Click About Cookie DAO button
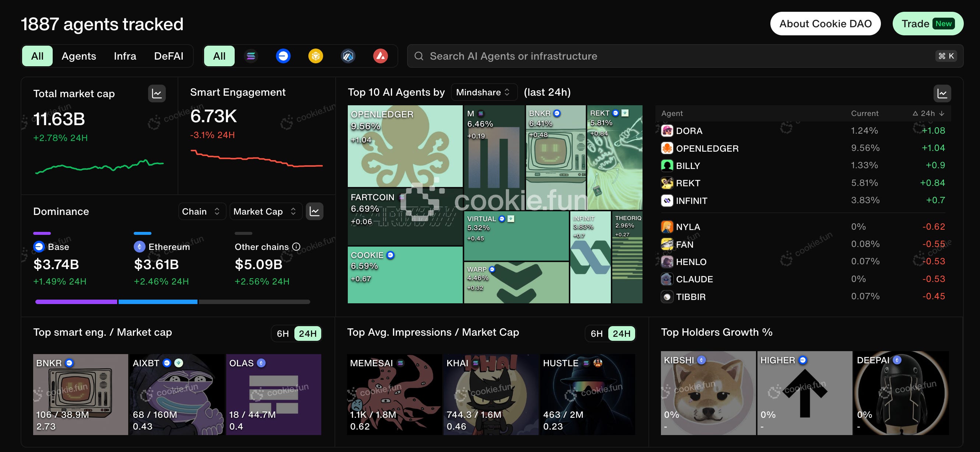The width and height of the screenshot is (980, 452). tap(825, 24)
